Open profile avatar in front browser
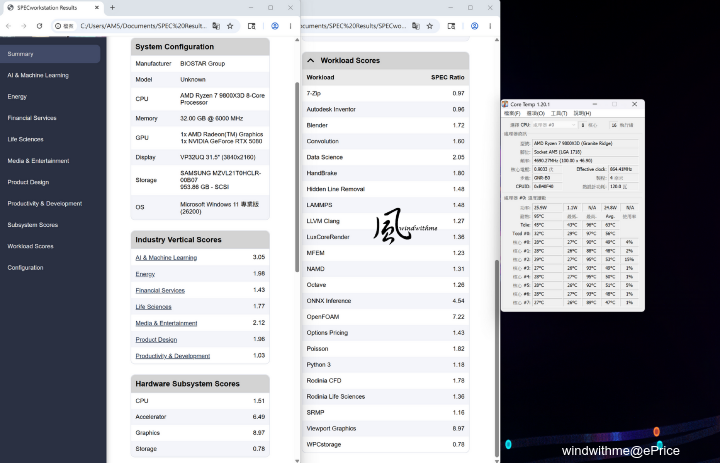 pyautogui.click(x=275, y=26)
